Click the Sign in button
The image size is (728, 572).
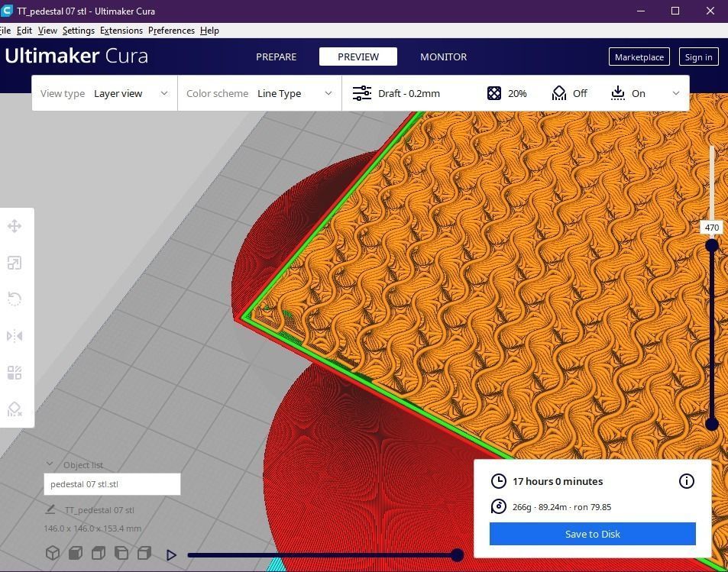pos(698,57)
